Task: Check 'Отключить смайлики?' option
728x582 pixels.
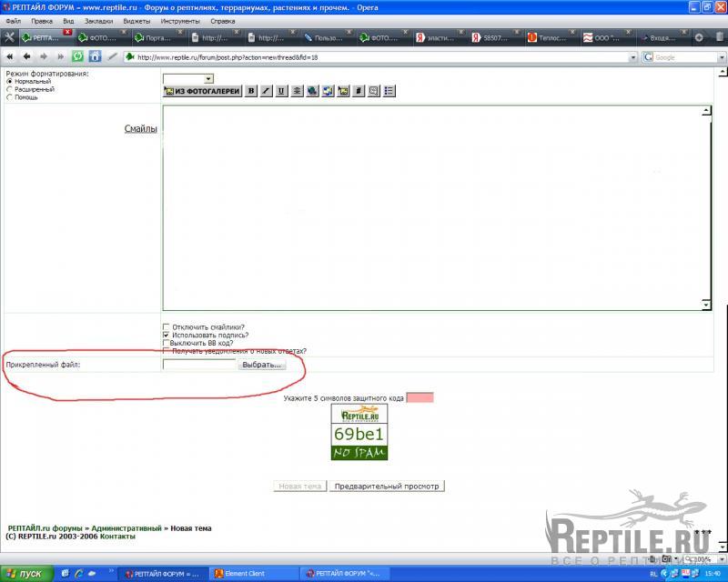Action: coord(166,327)
